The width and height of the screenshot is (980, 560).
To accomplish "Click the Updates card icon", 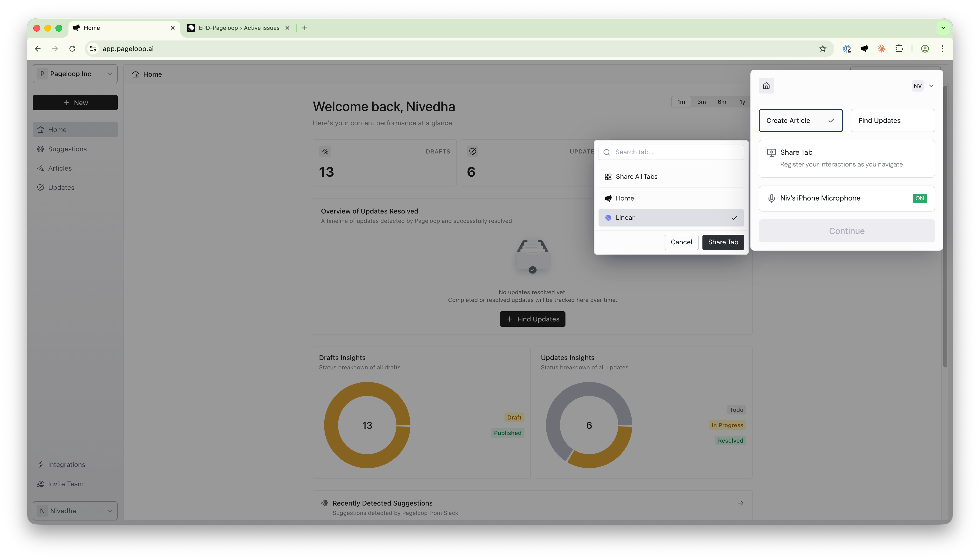I will click(472, 151).
